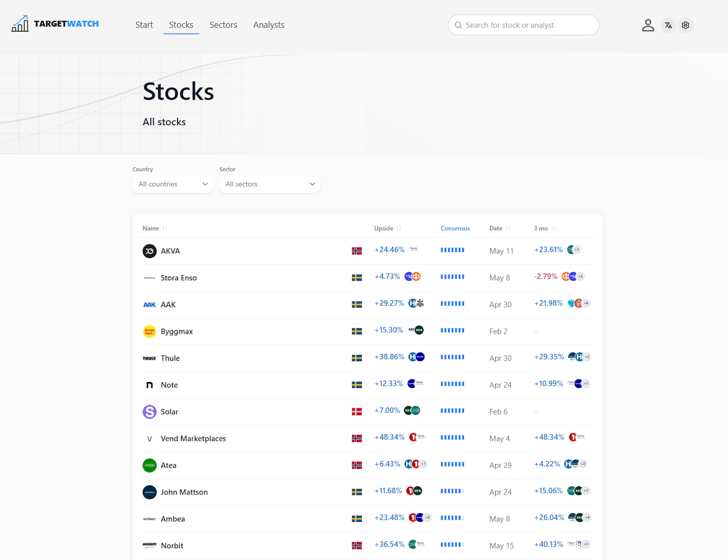This screenshot has height=560, width=728.
Task: Click the +15.06% 3 mo value for John Mattson
Action: (549, 491)
